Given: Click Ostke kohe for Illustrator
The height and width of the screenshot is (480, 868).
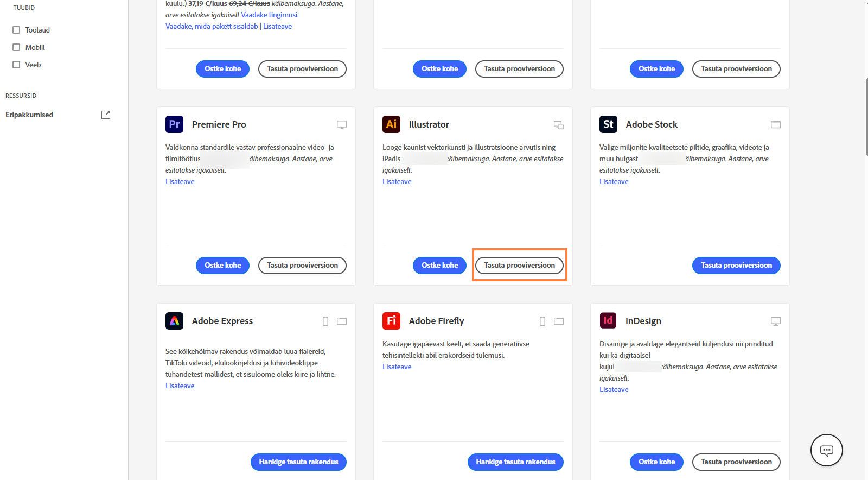Looking at the screenshot, I should point(439,265).
